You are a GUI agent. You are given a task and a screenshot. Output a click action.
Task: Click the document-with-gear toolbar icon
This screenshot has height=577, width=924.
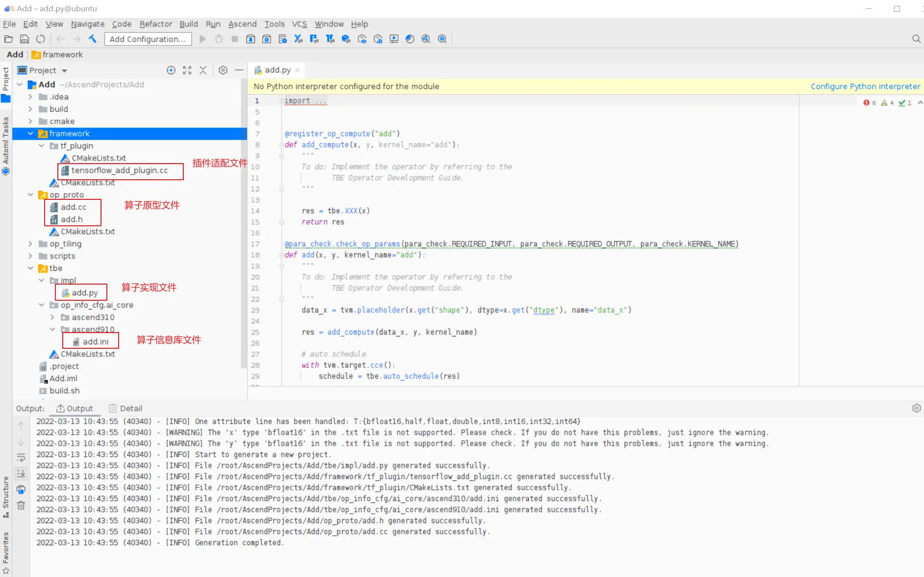pyautogui.click(x=282, y=39)
